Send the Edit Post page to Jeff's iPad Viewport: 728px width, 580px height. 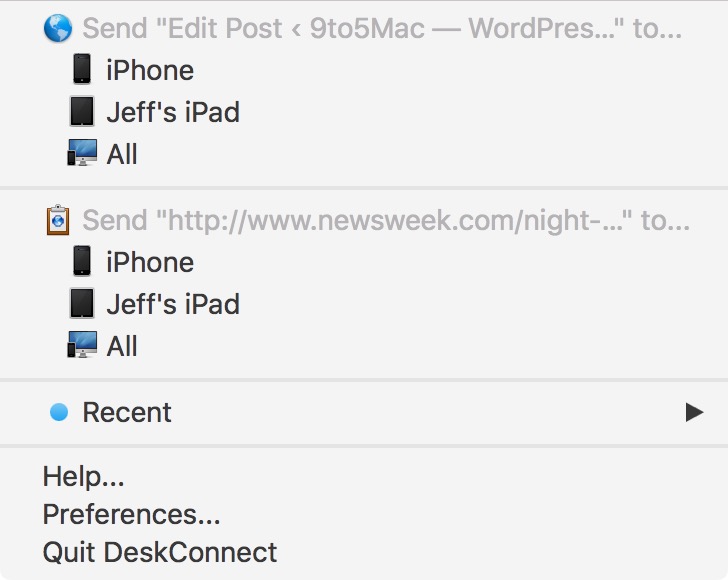click(173, 112)
